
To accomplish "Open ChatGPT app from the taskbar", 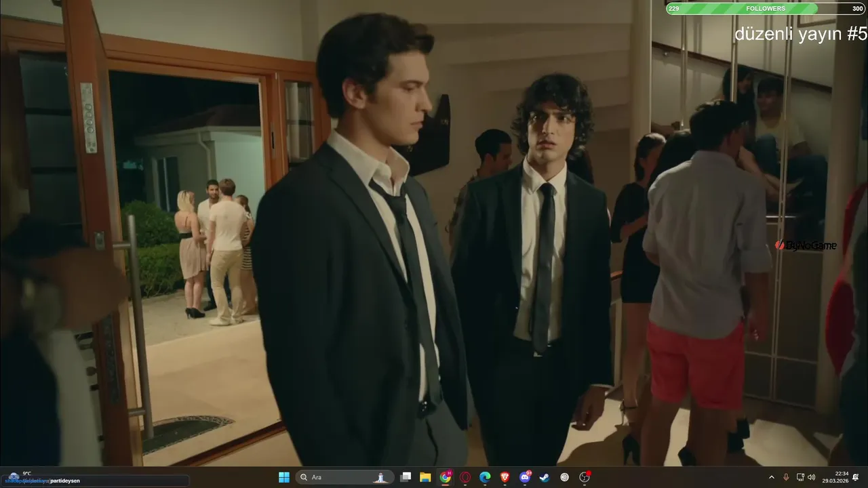I will coord(565,477).
